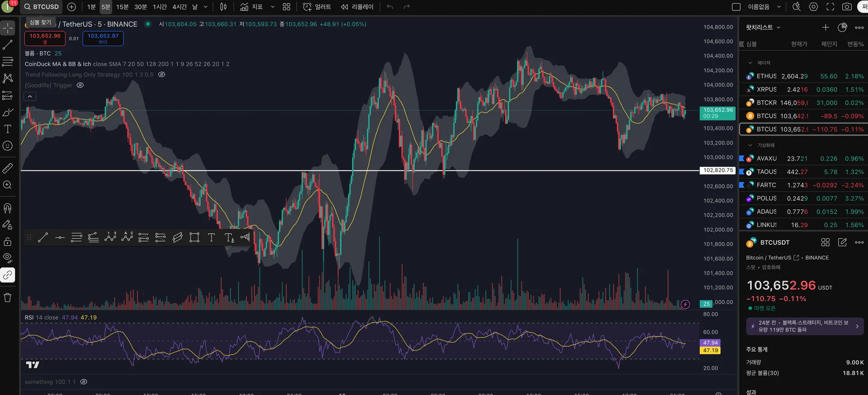Click the horizontal line price label 102,820.75
This screenshot has height=395, width=868.
click(x=718, y=170)
